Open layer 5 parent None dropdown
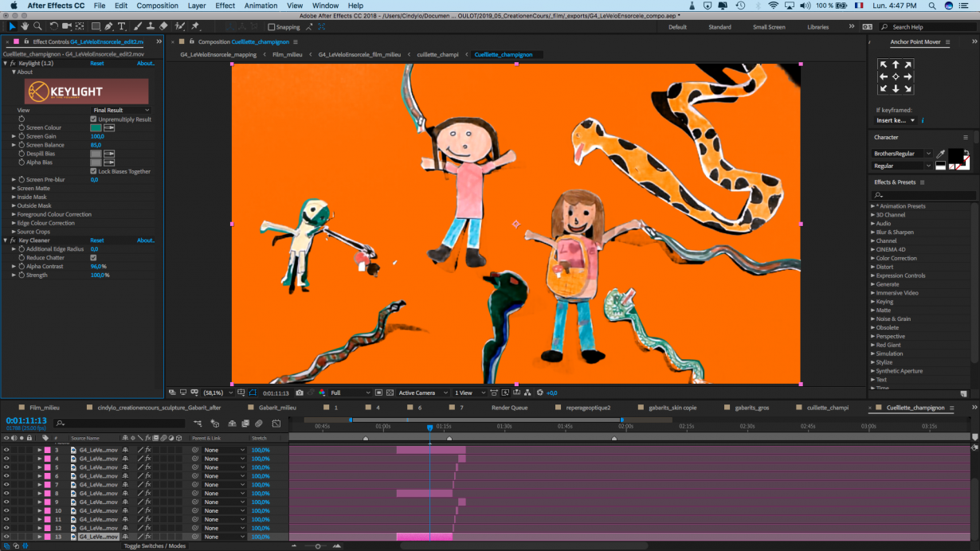 224,467
